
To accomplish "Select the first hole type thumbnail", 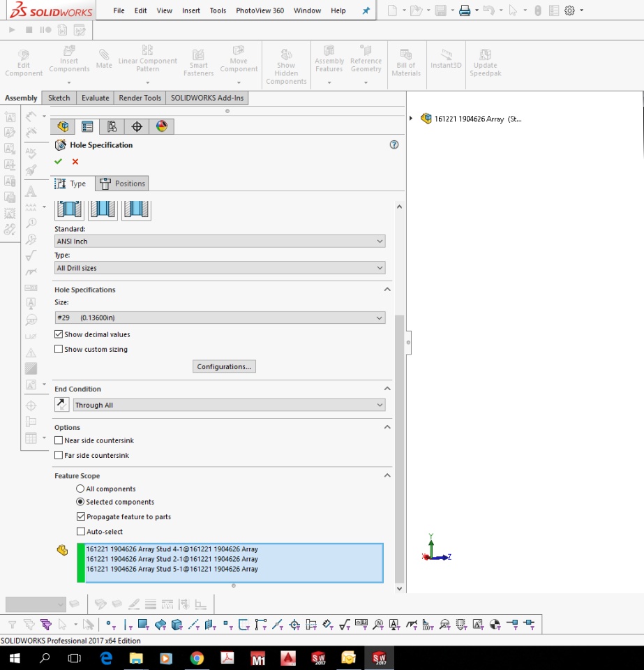I will coord(69,209).
